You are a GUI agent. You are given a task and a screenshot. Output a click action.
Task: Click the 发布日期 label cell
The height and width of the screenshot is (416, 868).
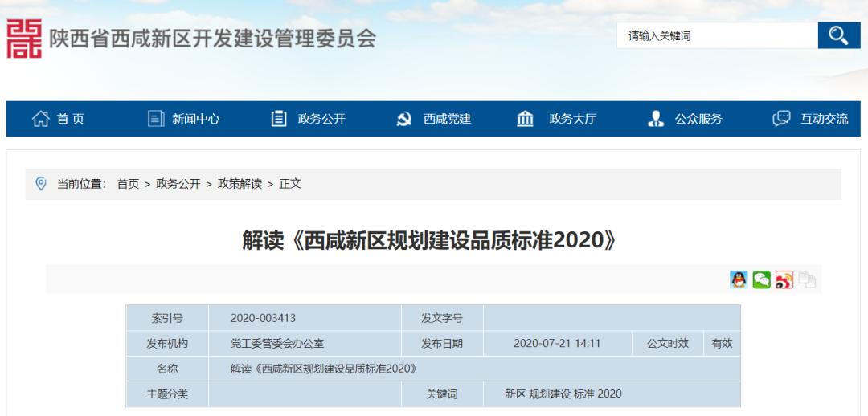442,344
